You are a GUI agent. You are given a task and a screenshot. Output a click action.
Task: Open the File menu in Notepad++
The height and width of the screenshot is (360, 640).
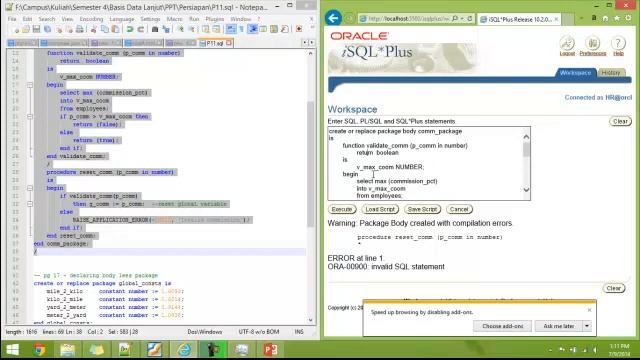tap(12, 19)
